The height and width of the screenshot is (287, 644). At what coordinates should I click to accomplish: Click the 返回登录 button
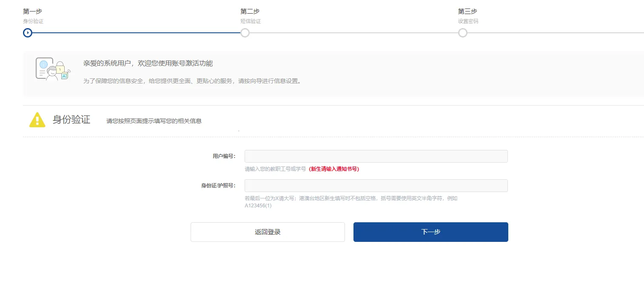pyautogui.click(x=268, y=232)
